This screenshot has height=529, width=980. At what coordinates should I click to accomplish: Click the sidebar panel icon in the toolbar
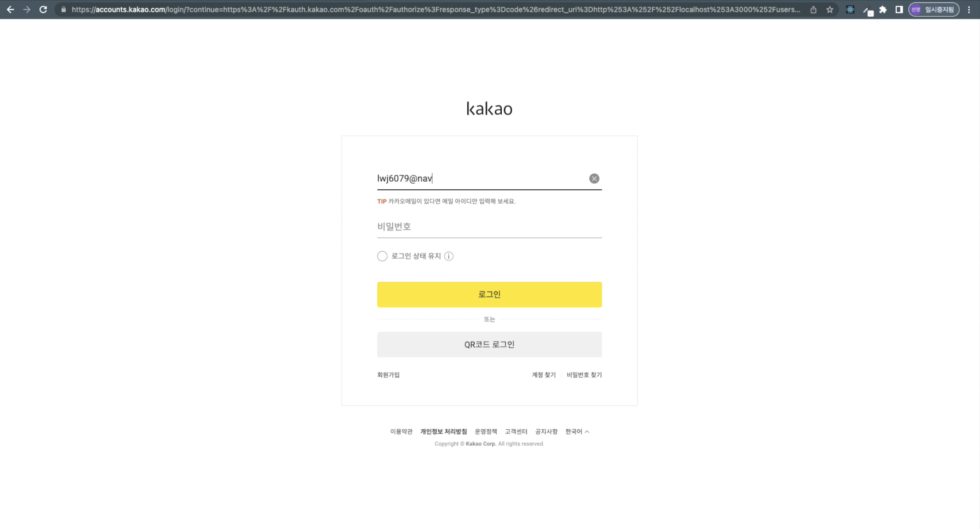coord(899,9)
